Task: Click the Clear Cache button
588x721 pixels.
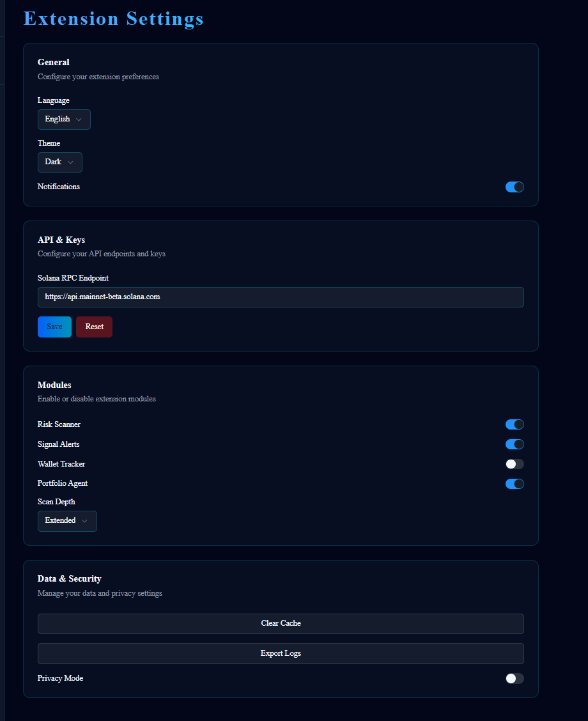Action: [x=281, y=623]
